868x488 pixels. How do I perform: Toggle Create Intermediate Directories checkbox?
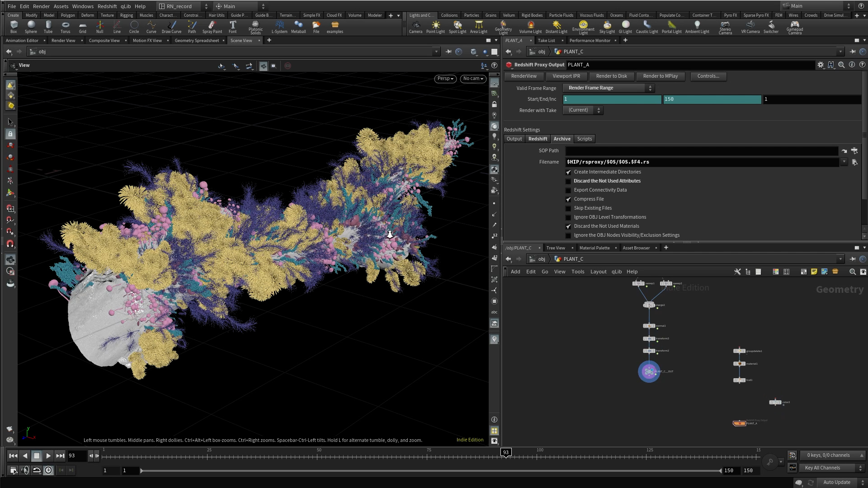568,172
